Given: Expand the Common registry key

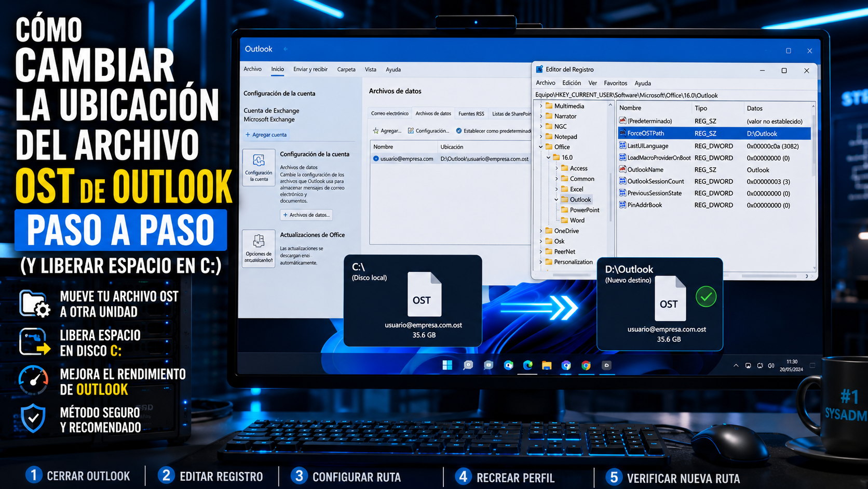Looking at the screenshot, I should [557, 179].
